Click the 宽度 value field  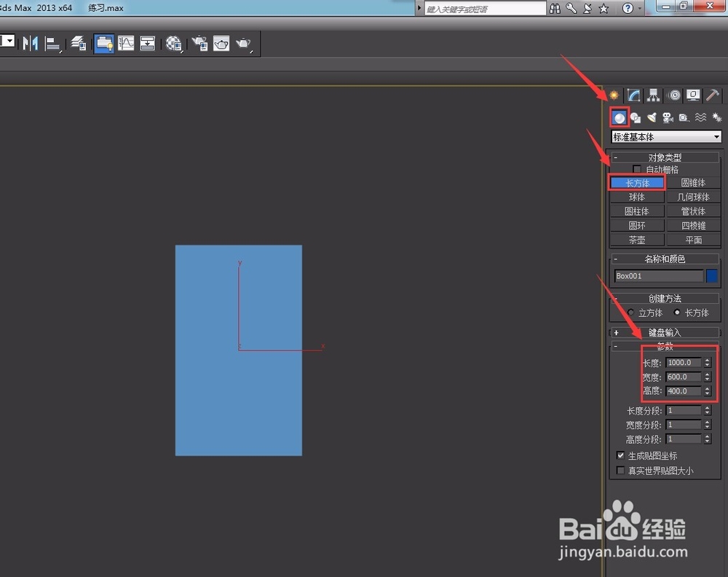pos(684,377)
